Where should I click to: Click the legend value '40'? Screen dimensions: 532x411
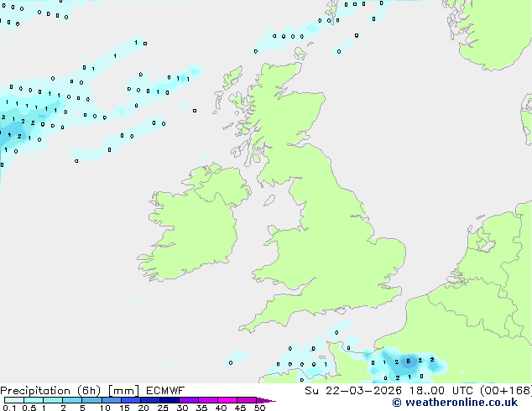point(221,408)
